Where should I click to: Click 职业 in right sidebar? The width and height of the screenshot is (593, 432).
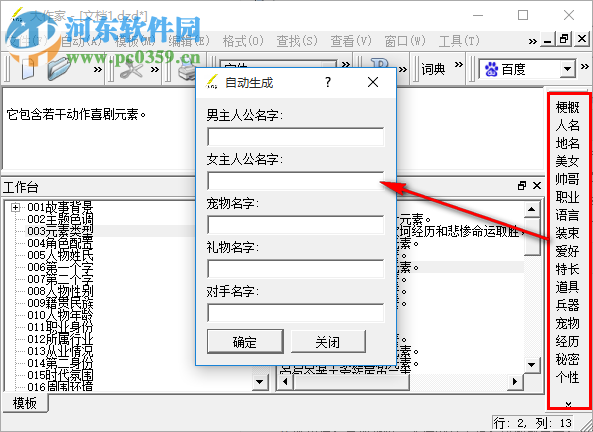point(567,197)
